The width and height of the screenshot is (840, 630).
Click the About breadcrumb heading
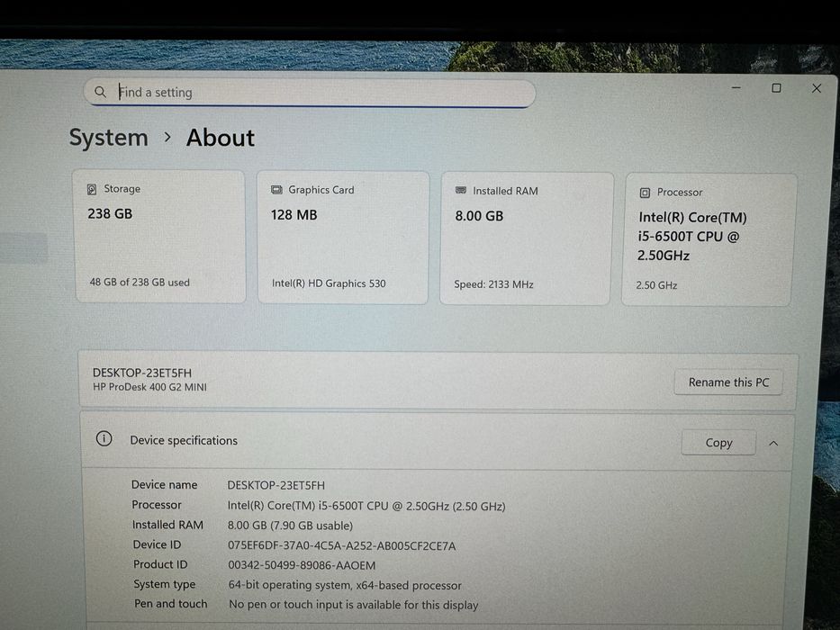coord(221,139)
